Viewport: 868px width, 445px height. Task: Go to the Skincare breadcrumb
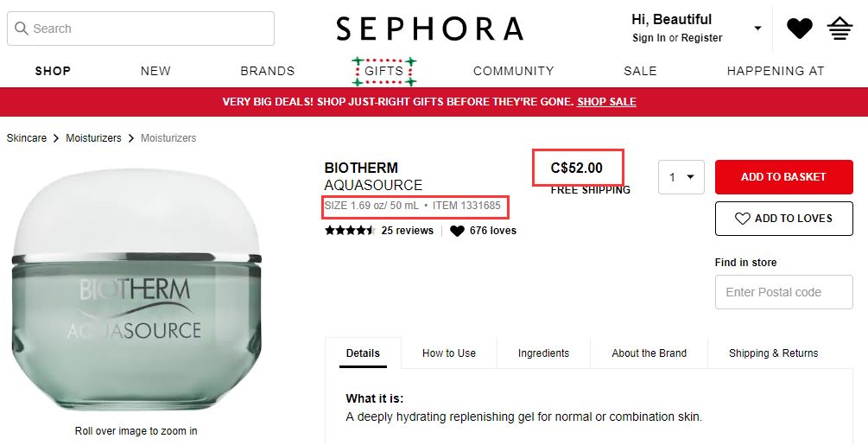pyautogui.click(x=27, y=138)
